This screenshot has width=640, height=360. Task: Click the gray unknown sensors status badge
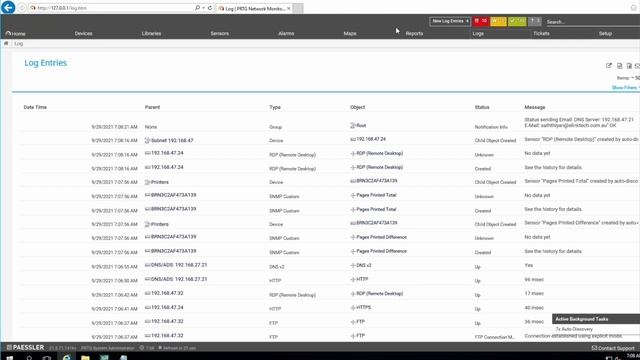click(x=534, y=21)
